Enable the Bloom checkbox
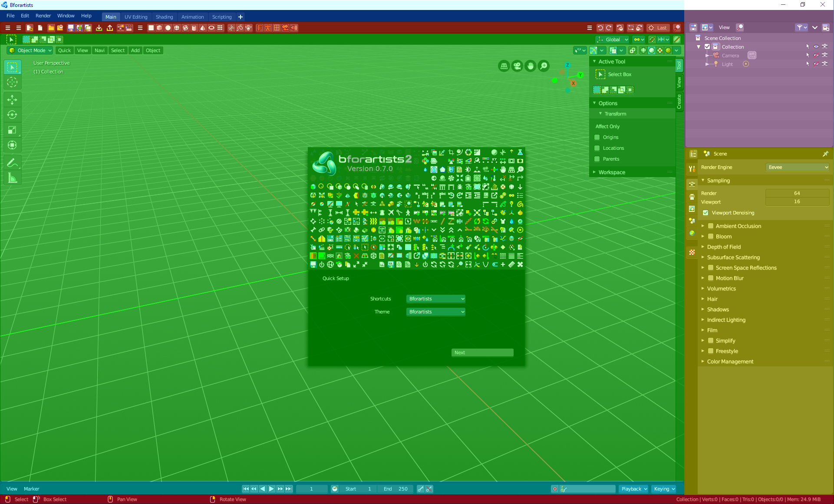This screenshot has width=834, height=504. pos(711,237)
